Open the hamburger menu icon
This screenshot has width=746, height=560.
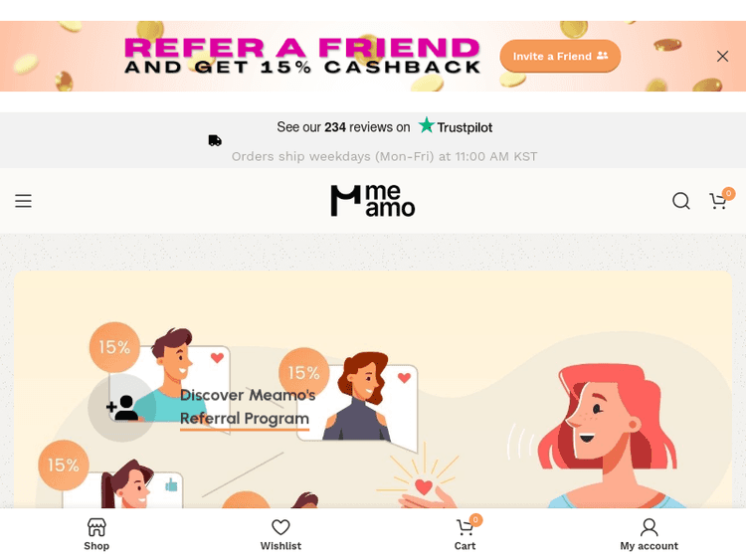[x=23, y=201]
